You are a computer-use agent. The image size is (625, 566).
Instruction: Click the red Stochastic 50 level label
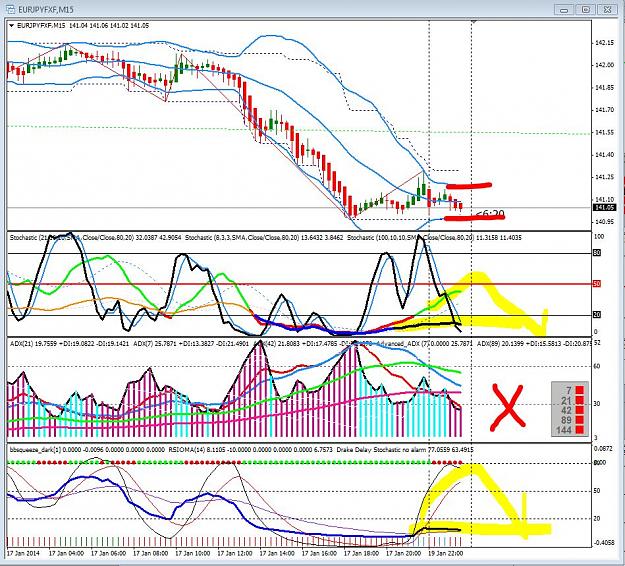(x=597, y=284)
